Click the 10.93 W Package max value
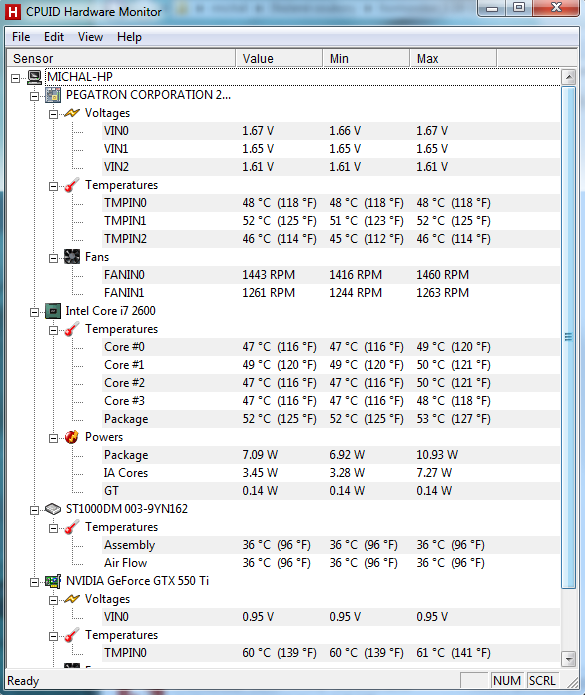 [437, 455]
